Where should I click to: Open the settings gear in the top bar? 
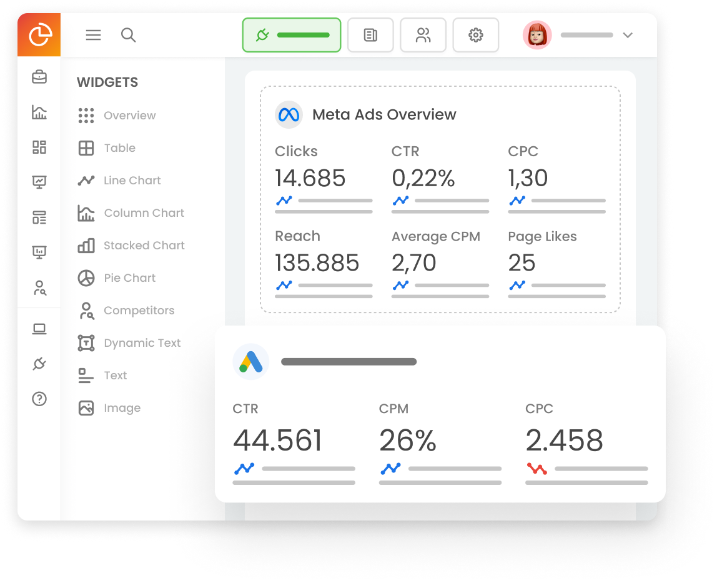pyautogui.click(x=475, y=35)
